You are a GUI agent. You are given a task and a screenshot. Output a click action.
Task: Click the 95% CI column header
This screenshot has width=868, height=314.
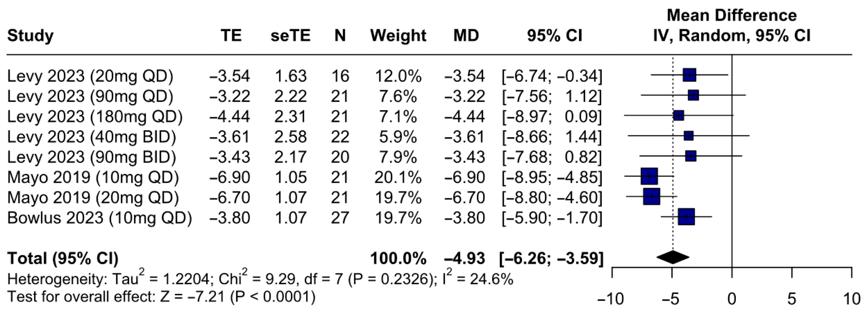pos(554,36)
